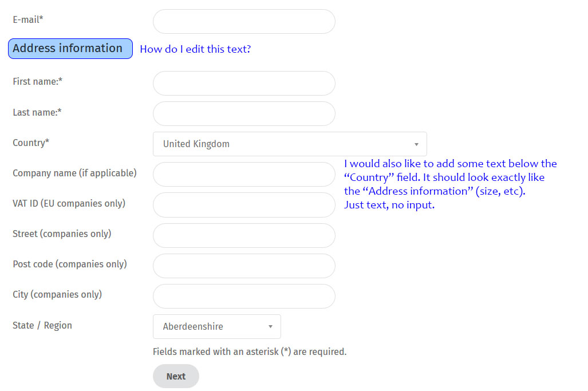The width and height of the screenshot is (588, 391).
Task: Click the First name input field
Action: point(244,84)
